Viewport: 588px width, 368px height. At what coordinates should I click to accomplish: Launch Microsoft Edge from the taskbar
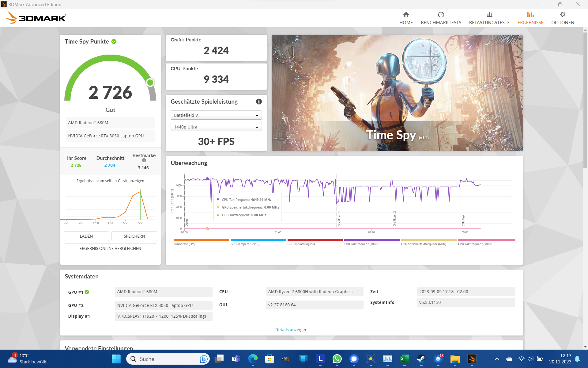point(252,358)
